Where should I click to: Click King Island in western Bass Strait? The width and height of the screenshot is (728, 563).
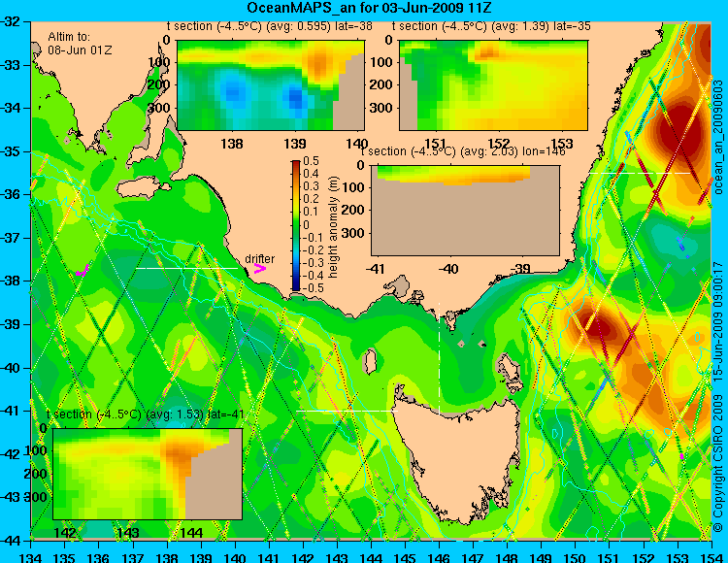pos(370,361)
